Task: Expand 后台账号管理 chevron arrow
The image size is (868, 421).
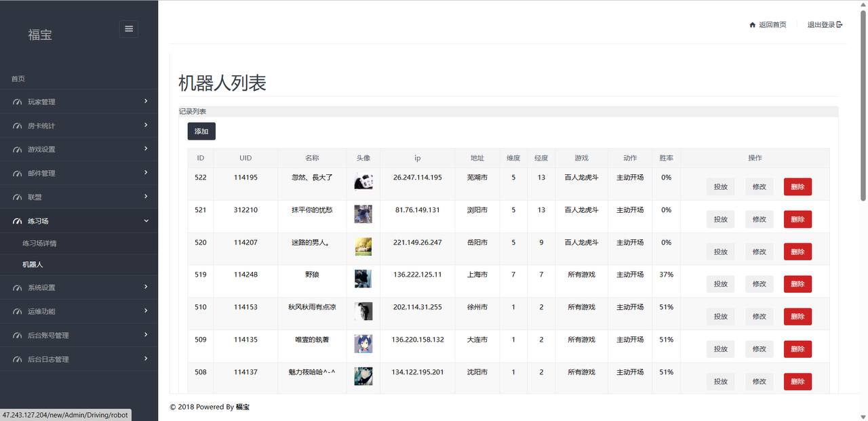Action: click(x=146, y=334)
